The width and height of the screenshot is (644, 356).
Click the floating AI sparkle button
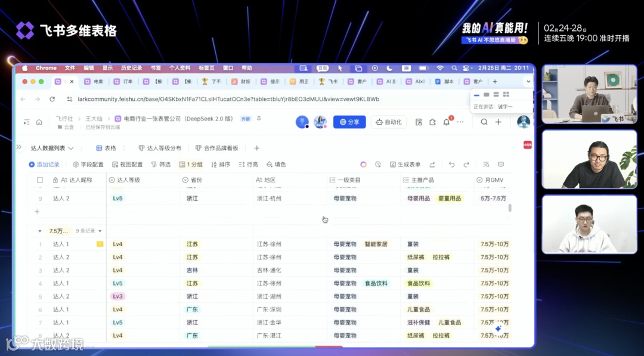(498, 329)
